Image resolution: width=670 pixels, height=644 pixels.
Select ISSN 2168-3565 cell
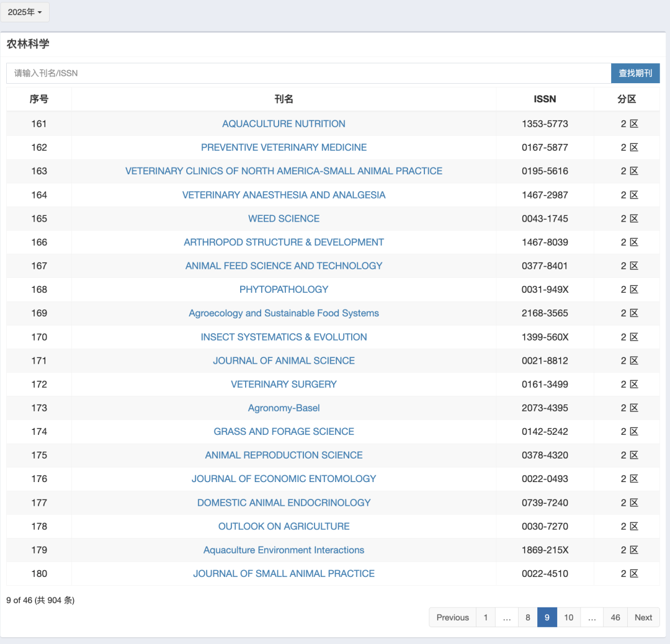(545, 313)
